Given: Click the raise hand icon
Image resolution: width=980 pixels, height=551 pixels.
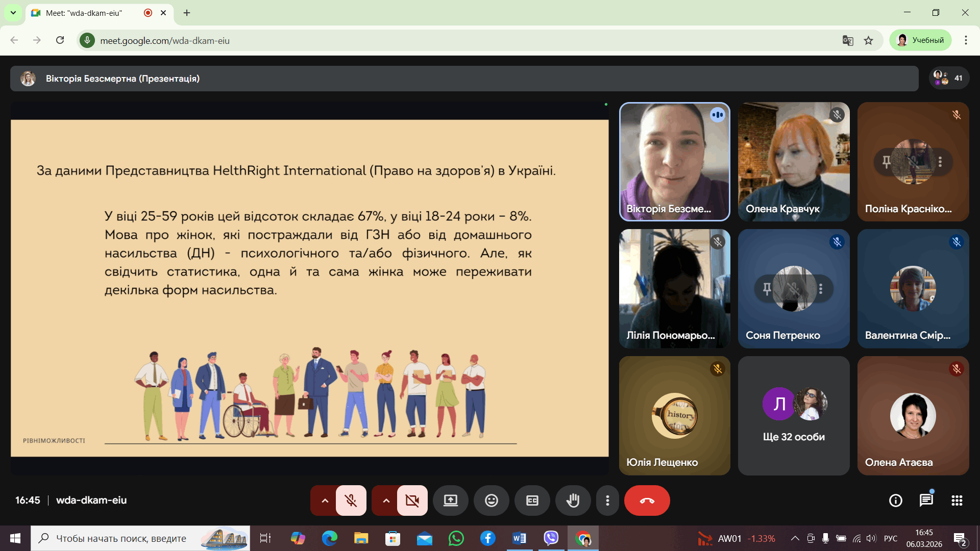Looking at the screenshot, I should click(573, 500).
